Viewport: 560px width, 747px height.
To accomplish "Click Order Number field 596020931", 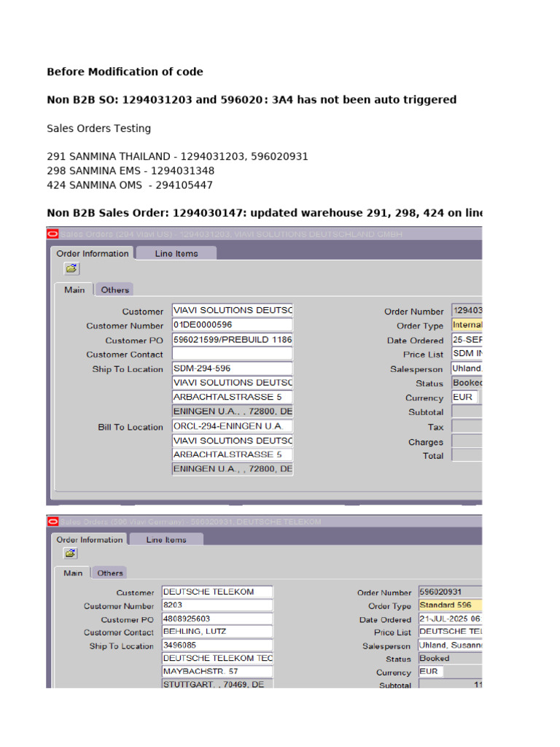I will (x=451, y=592).
